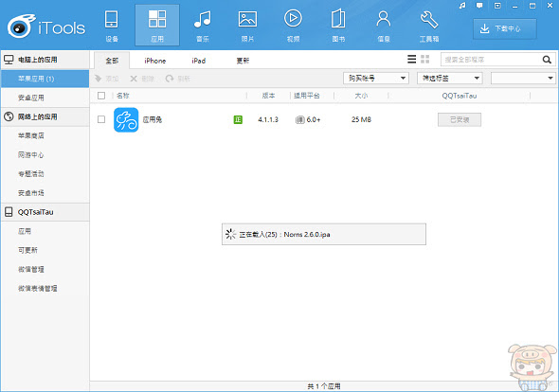Switch to the 更新 tab

(243, 61)
